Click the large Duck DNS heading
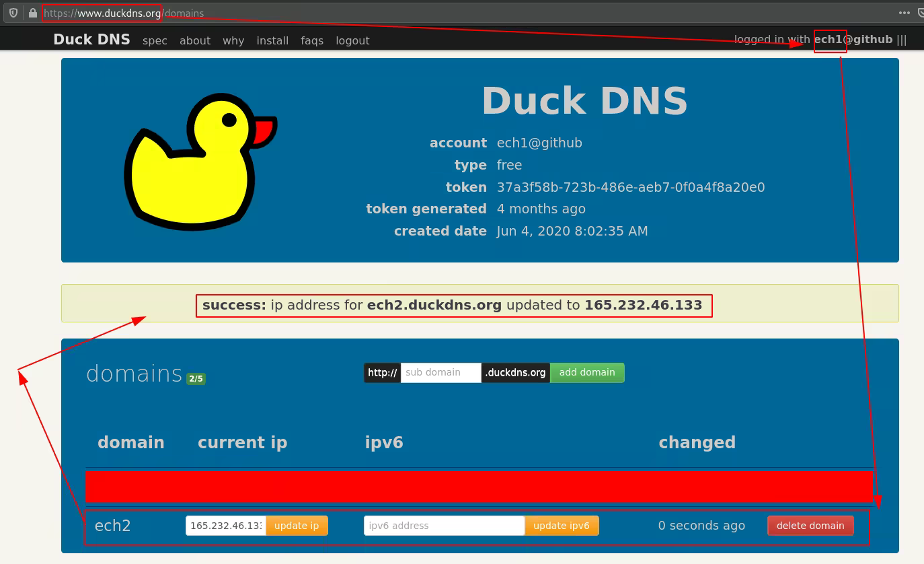 pos(584,101)
